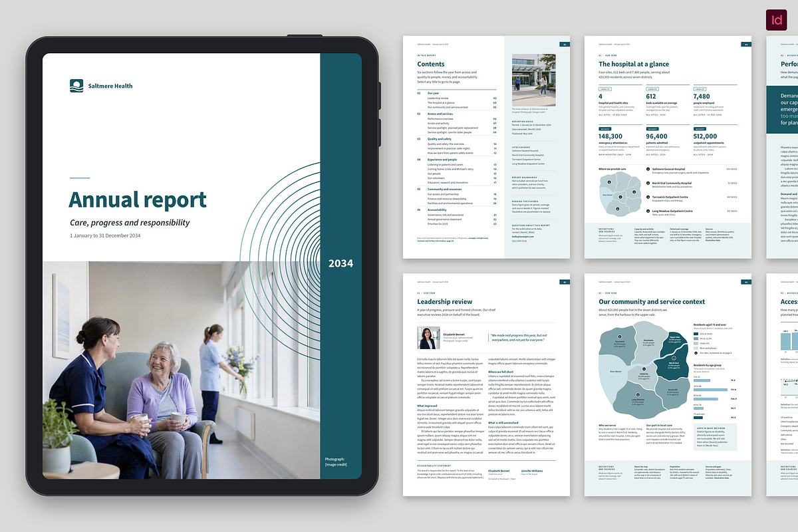Click 'Gaps in what we know' box
This screenshot has height=532, width=798.
[716, 437]
